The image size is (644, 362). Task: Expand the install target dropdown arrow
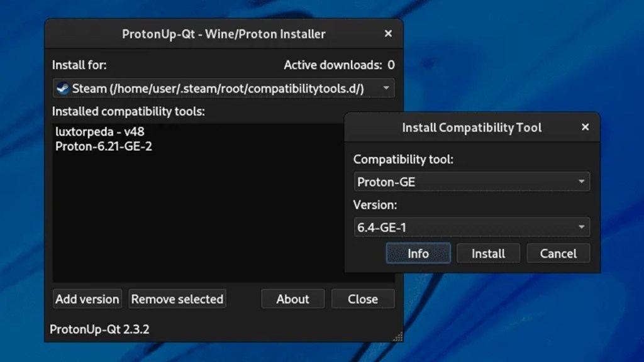(x=386, y=88)
